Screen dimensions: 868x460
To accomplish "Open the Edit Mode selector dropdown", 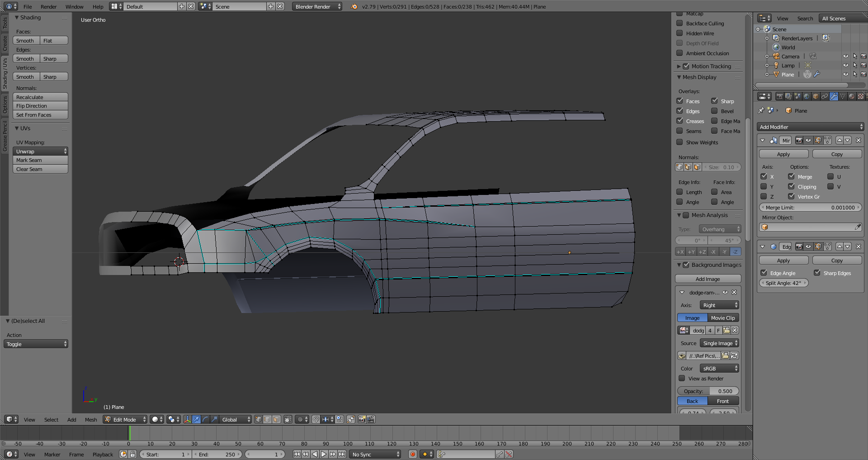I will click(125, 419).
